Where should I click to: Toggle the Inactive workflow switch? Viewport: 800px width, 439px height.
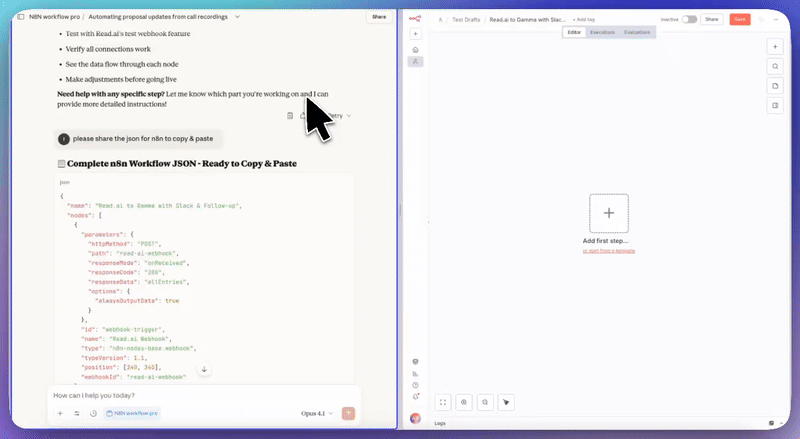(x=689, y=19)
